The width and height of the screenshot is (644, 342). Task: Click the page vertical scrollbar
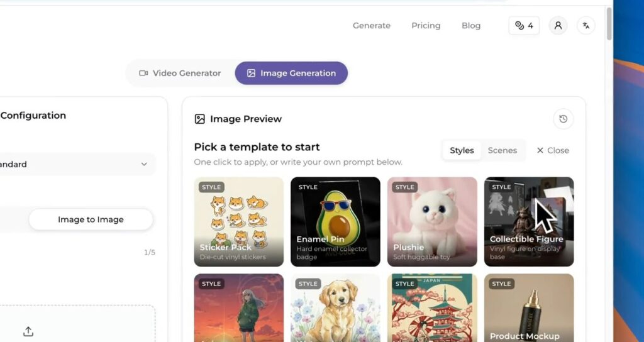tap(609, 24)
